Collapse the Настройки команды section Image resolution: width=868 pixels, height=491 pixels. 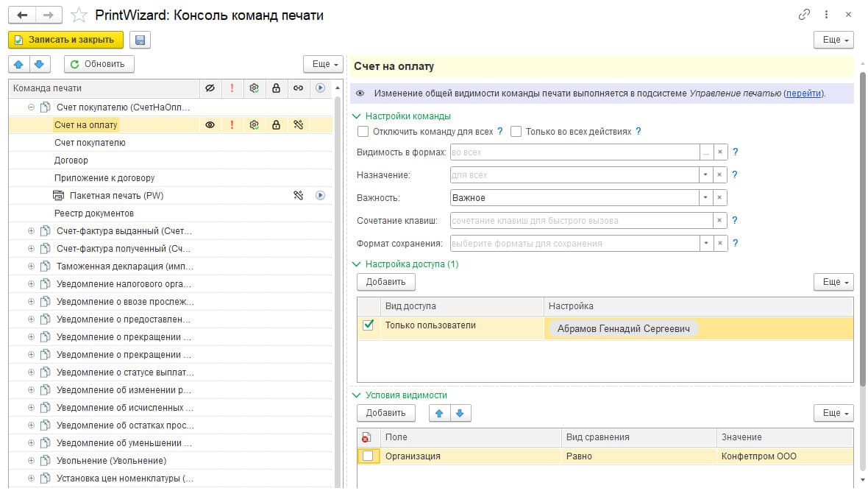tap(357, 116)
